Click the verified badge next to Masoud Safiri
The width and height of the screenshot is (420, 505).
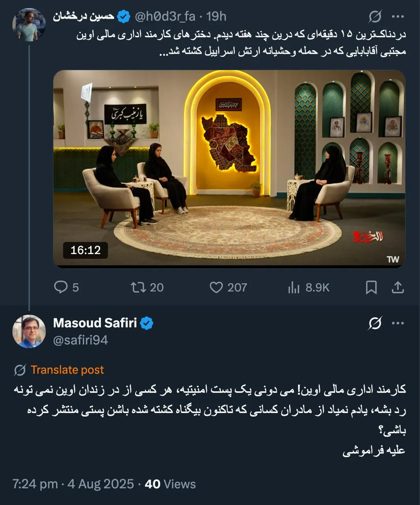coord(147,323)
